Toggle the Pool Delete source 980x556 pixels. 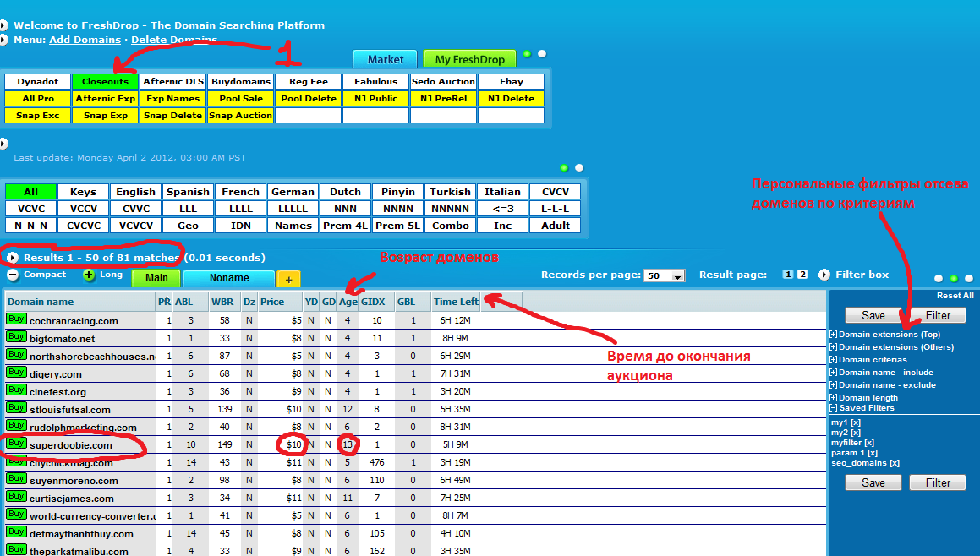click(x=308, y=99)
